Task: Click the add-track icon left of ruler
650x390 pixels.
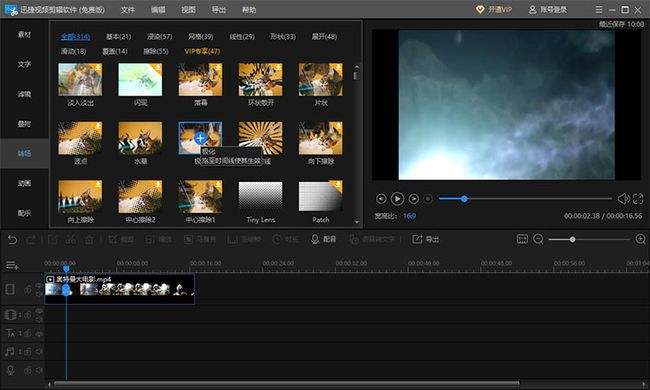Action: pyautogui.click(x=12, y=265)
